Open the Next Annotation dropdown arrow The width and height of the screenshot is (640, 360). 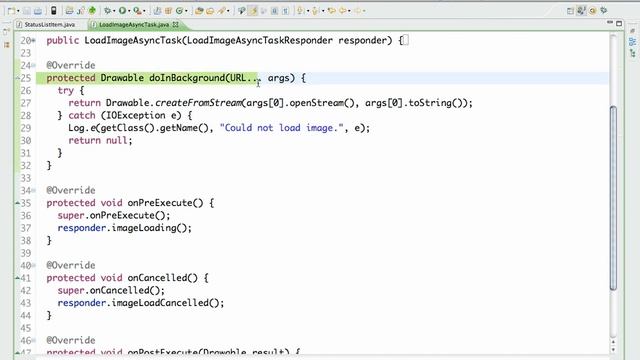coord(307,11)
